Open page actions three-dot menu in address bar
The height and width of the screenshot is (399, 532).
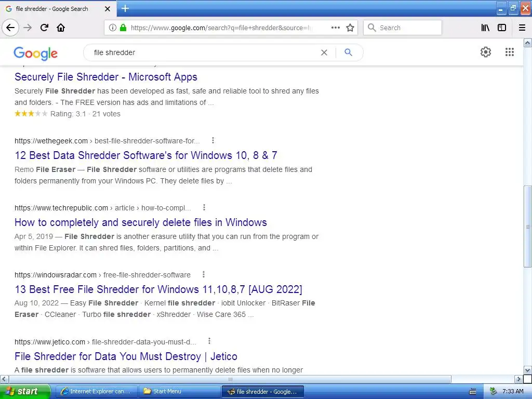click(x=335, y=28)
